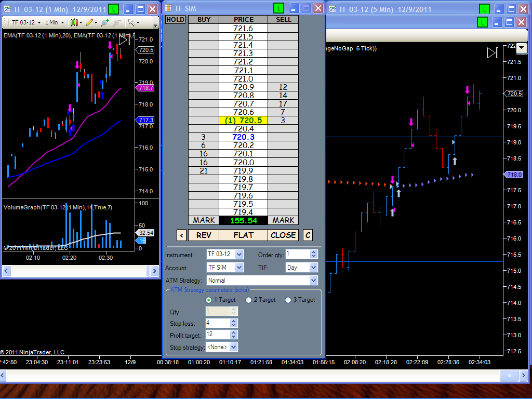Toggle the HOLD button
Screen dimensions: 532x399
[176, 20]
